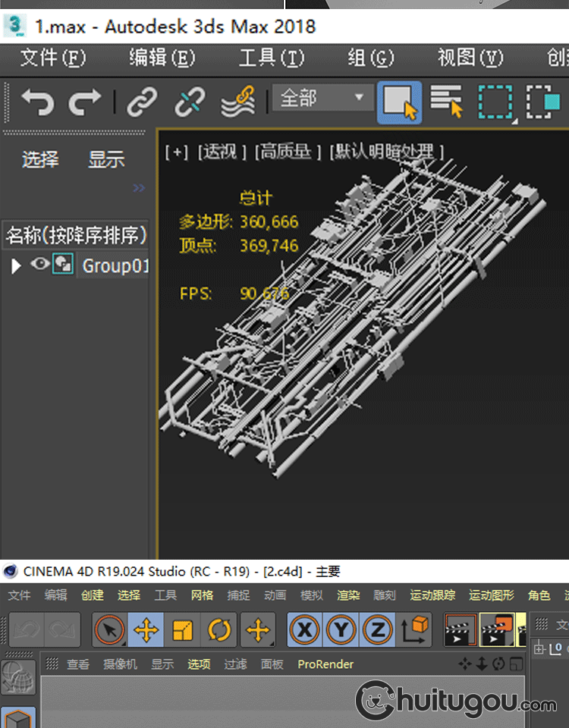This screenshot has height=728, width=569.
Task: Click the Unlink Selection broken-chain icon
Action: [189, 102]
